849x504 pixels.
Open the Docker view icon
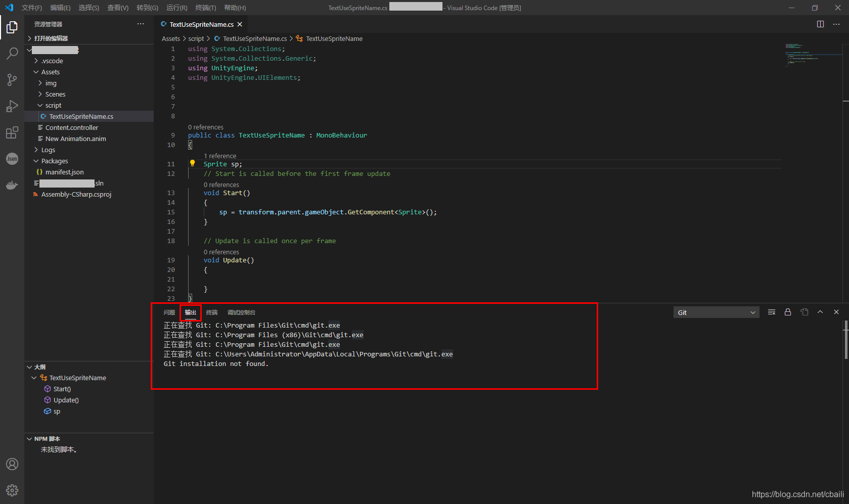12,185
